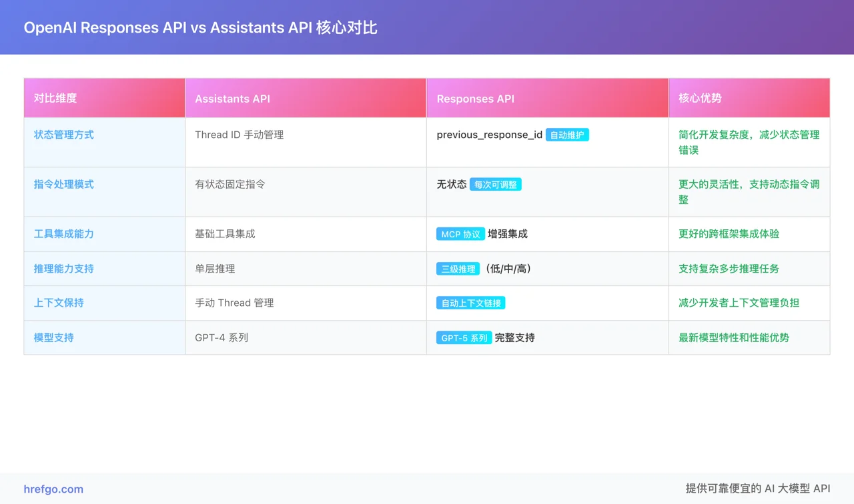The width and height of the screenshot is (854, 504).
Task: Click the '减少开发者上下文管理负担' cell
Action: [x=749, y=303]
